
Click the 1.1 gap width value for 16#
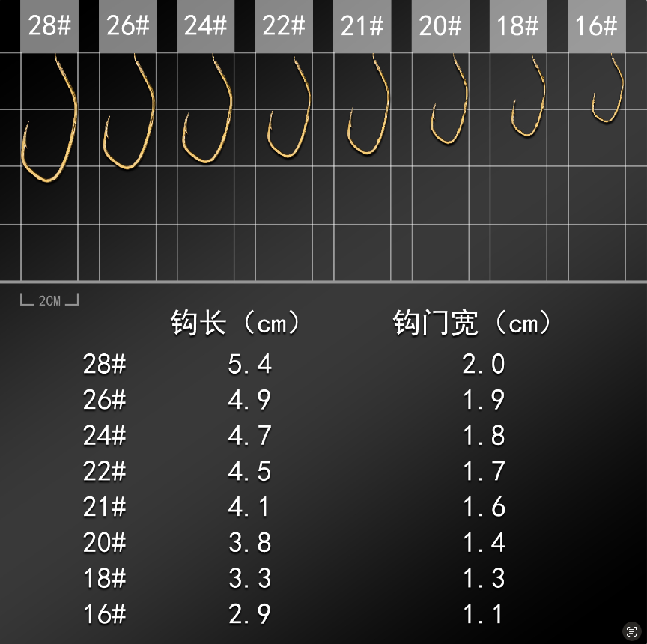click(x=483, y=614)
